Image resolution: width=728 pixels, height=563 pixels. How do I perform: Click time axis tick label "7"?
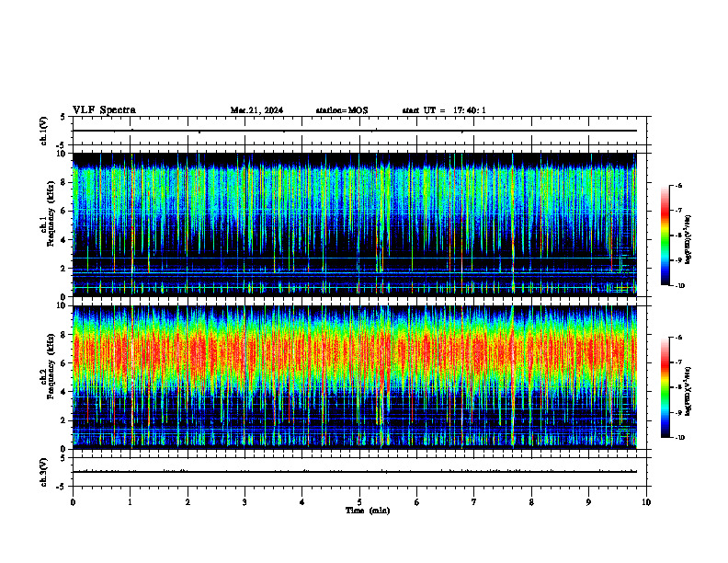point(474,502)
